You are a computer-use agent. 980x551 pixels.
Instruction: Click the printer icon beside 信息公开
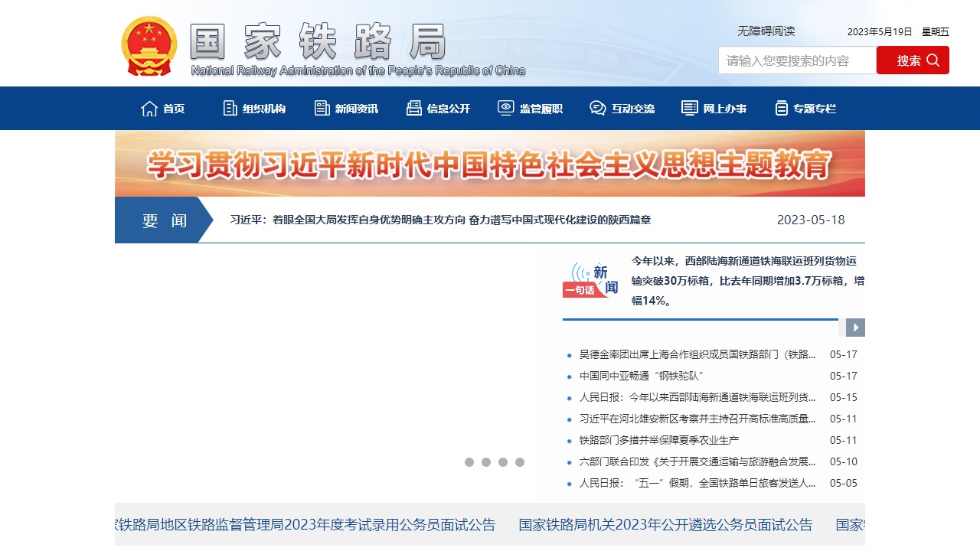pos(414,108)
